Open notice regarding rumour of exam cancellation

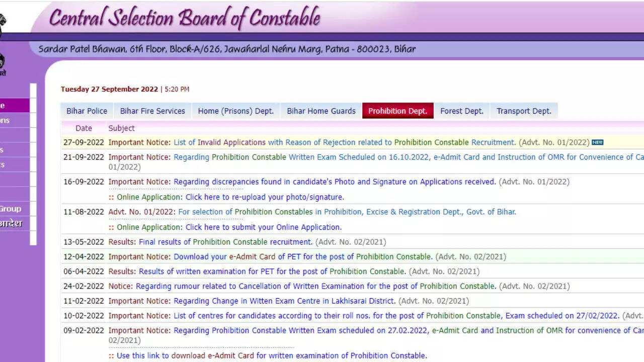(x=316, y=286)
